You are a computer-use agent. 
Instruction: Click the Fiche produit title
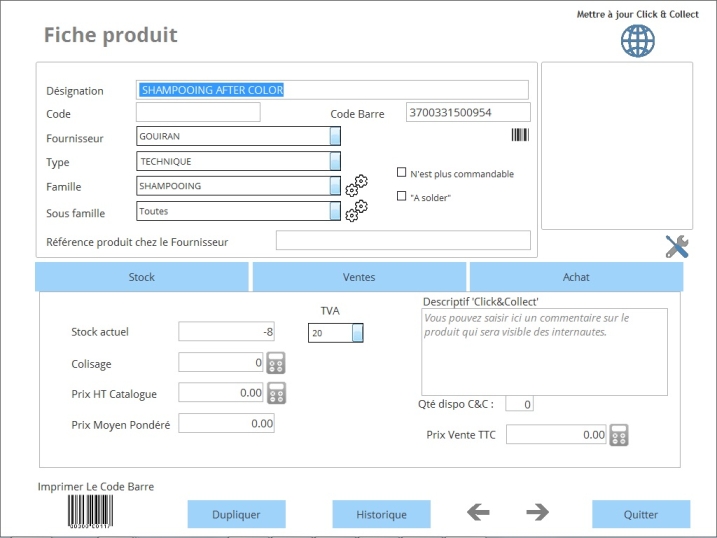(x=110, y=35)
